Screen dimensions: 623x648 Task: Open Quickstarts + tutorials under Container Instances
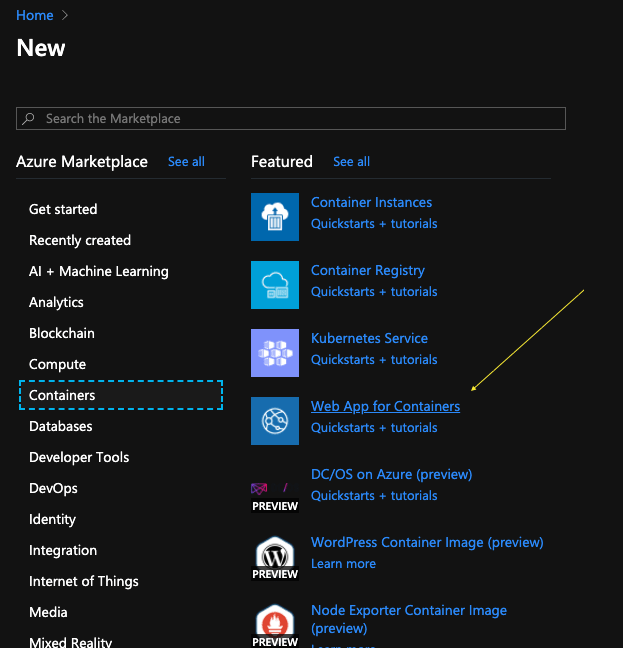(x=374, y=224)
